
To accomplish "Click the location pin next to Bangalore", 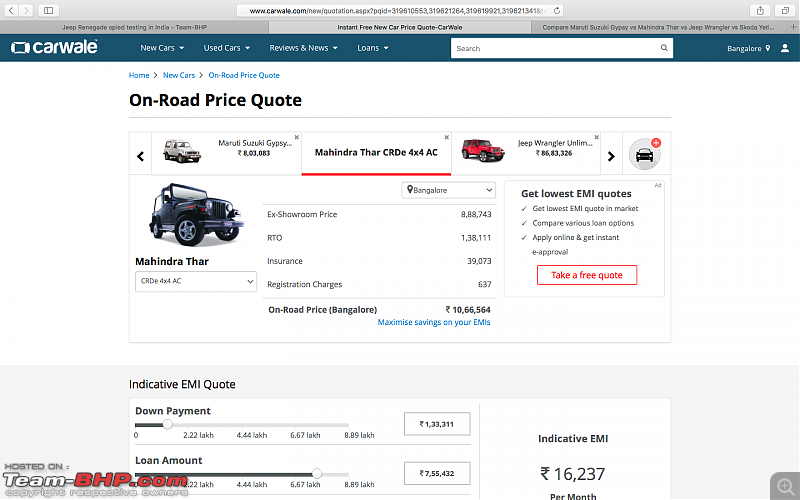I will click(767, 48).
